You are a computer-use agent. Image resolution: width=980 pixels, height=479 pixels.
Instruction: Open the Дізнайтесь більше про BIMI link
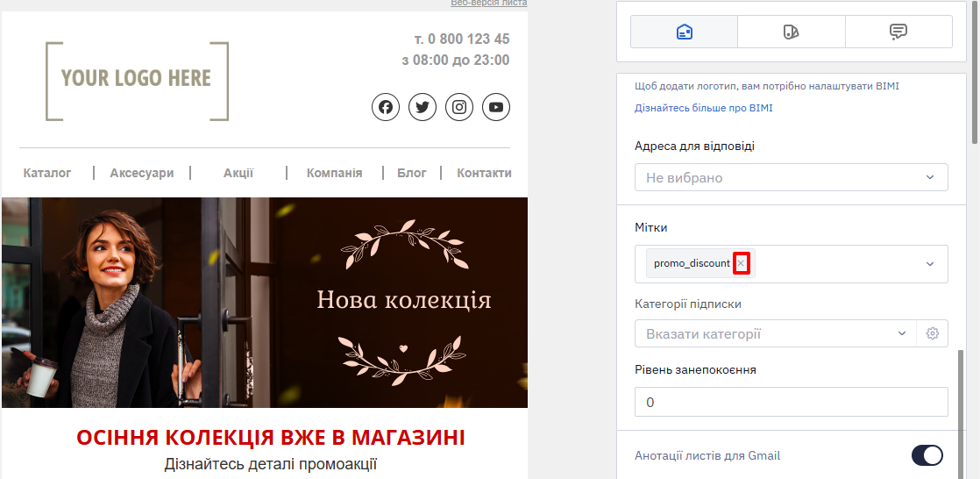click(x=704, y=108)
